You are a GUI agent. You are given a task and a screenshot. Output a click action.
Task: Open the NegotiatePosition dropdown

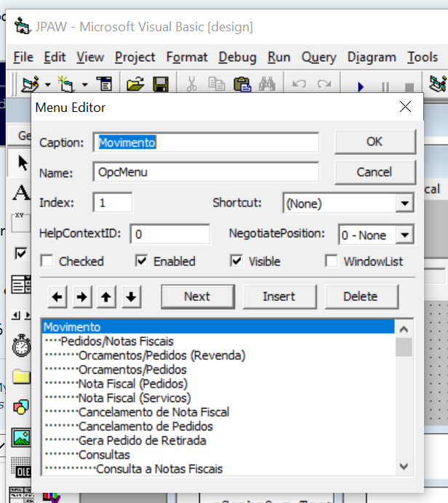coord(404,235)
